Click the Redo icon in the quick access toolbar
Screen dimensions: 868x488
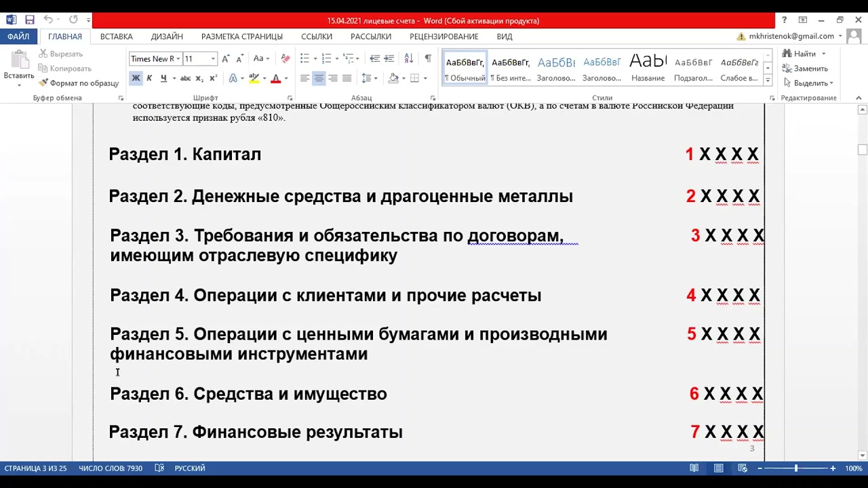coord(73,20)
